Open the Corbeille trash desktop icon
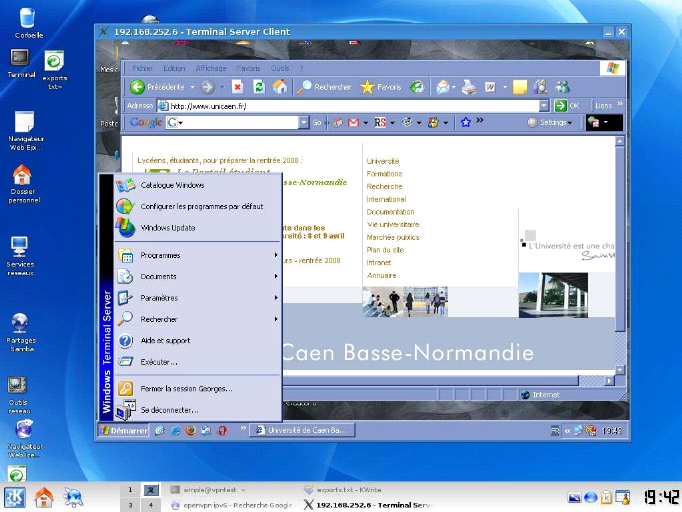Image resolution: width=682 pixels, height=512 pixels. (x=28, y=18)
